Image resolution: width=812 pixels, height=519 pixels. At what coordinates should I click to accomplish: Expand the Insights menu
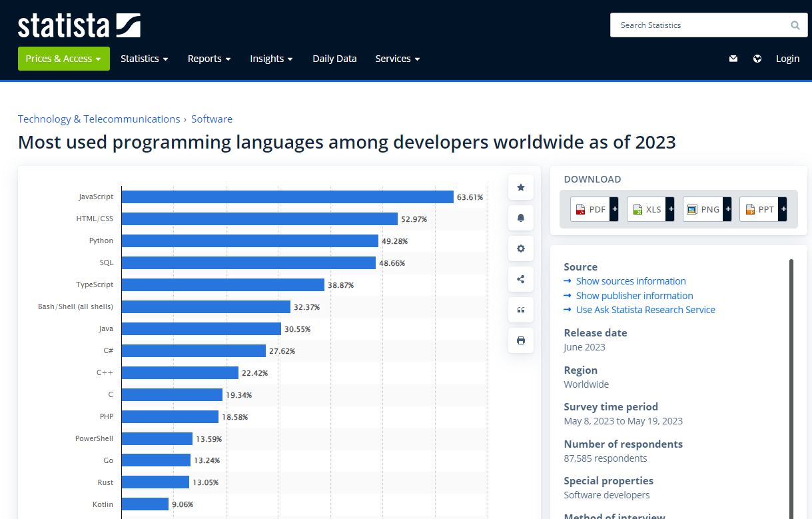tap(272, 59)
